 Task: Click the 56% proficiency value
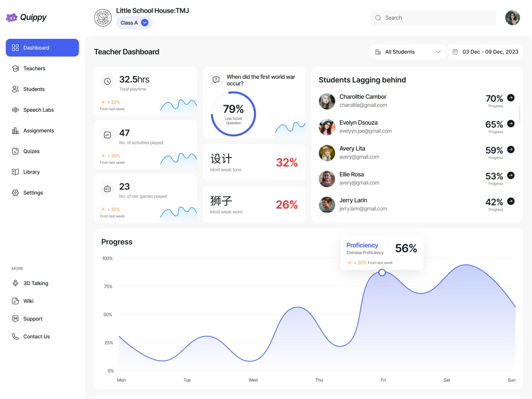pos(406,248)
